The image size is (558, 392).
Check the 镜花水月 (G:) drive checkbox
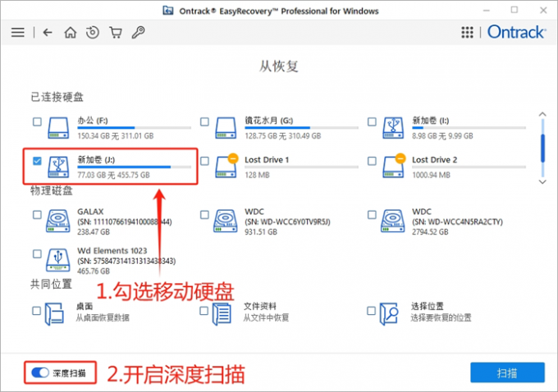pos(204,121)
